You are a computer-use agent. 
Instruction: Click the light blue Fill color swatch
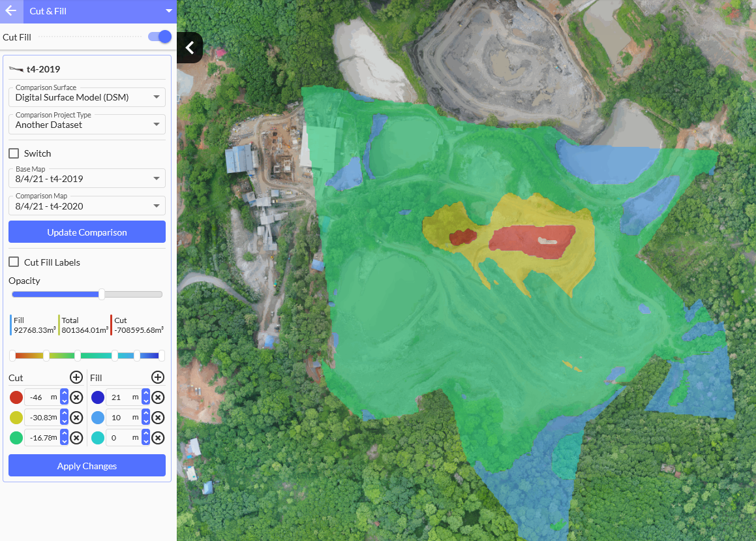tap(98, 418)
